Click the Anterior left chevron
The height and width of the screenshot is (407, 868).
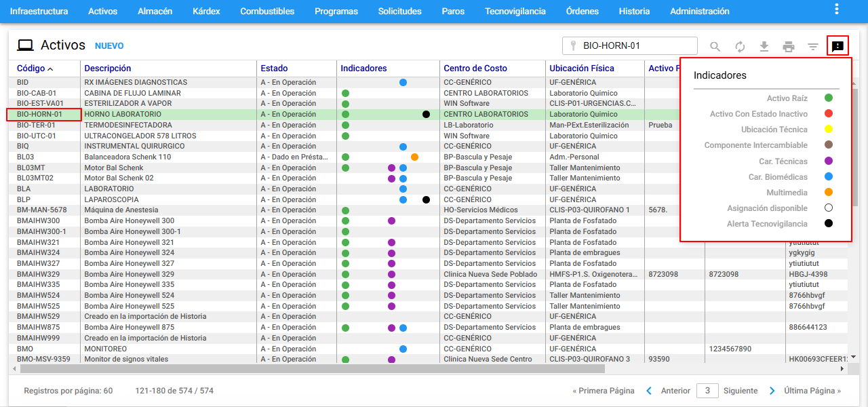(649, 391)
